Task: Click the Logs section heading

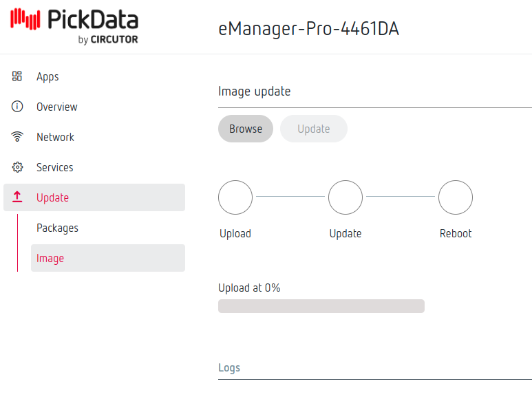Action: tap(229, 367)
